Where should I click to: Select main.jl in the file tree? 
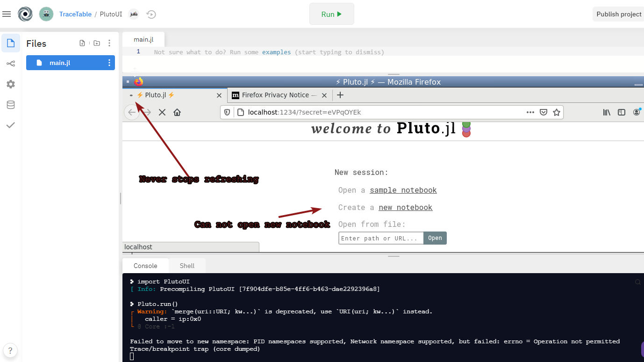[71, 63]
